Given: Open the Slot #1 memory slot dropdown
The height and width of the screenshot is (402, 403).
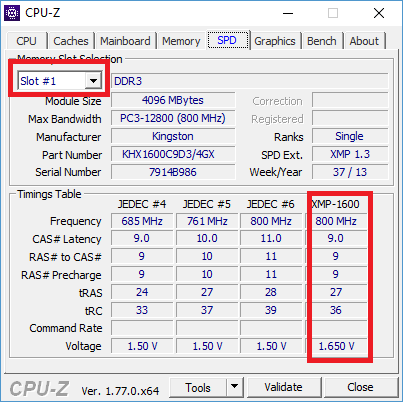Looking at the screenshot, I should tap(60, 81).
